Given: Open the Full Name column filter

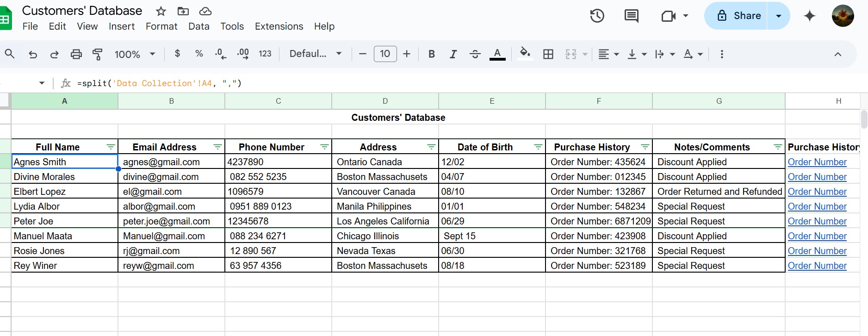Looking at the screenshot, I should pyautogui.click(x=111, y=147).
